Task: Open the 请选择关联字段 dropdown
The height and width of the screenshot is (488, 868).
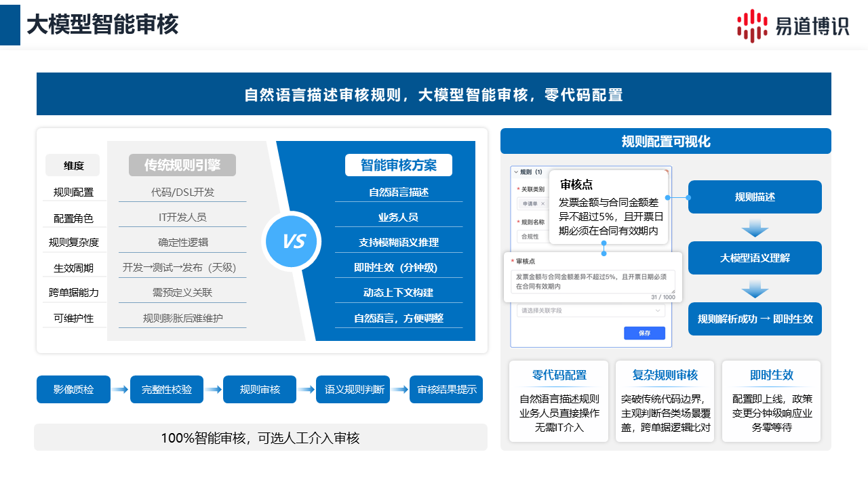Action: (590, 310)
